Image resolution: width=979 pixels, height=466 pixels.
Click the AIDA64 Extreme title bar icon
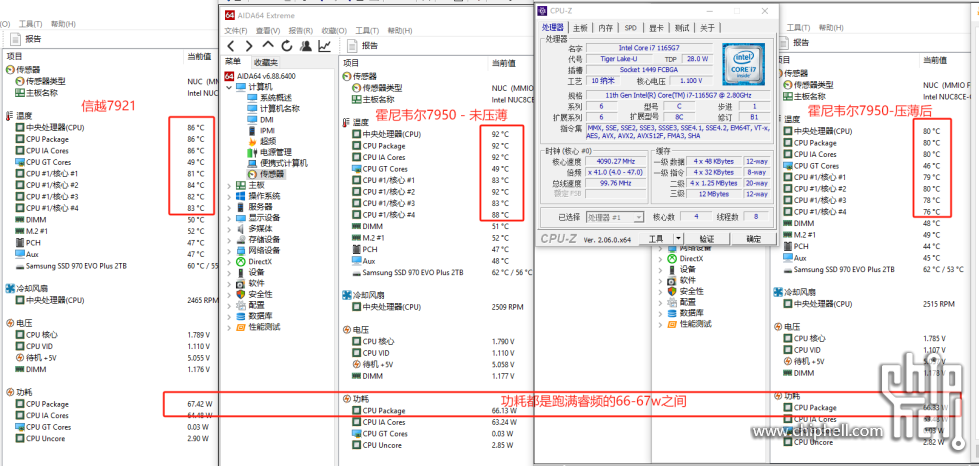click(230, 15)
